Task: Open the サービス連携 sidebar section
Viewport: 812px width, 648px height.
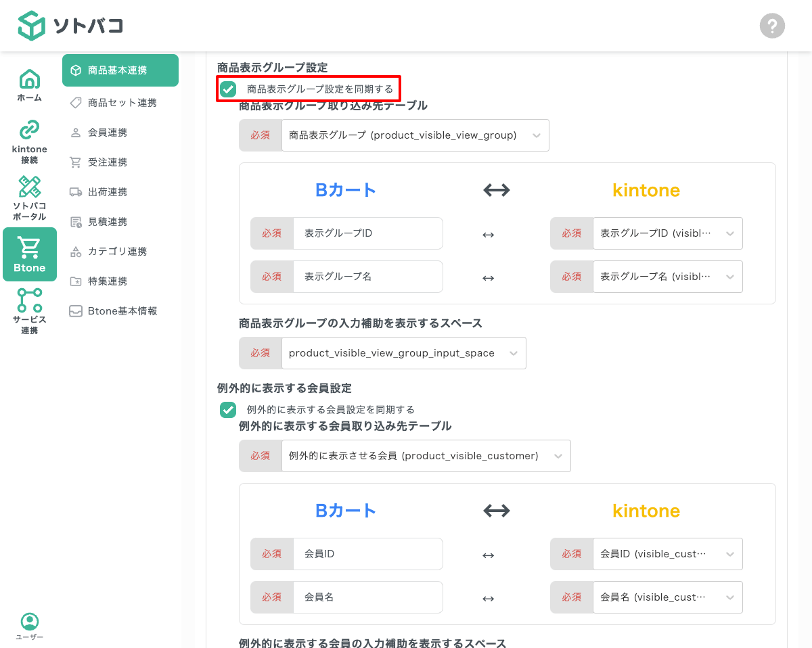Action: pos(29,310)
